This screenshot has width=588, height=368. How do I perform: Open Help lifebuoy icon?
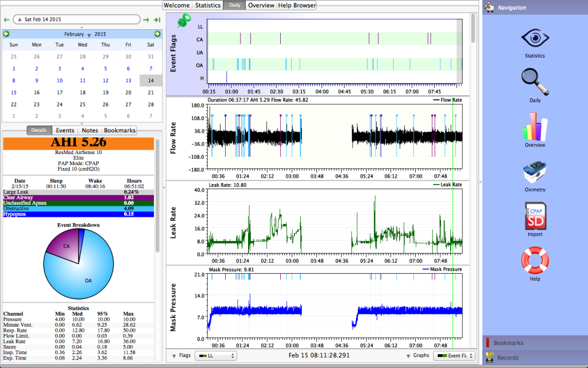click(534, 260)
